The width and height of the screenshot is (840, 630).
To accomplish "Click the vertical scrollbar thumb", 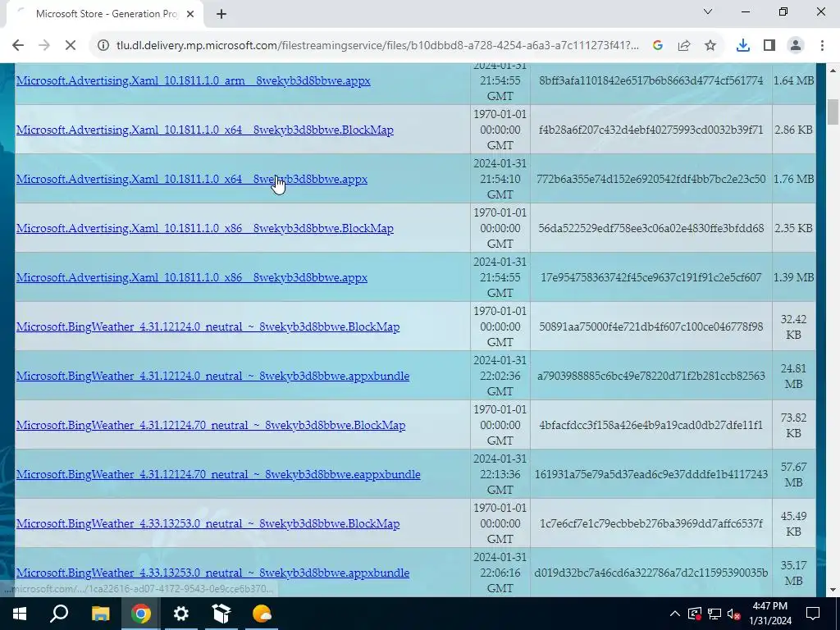I will [833, 112].
